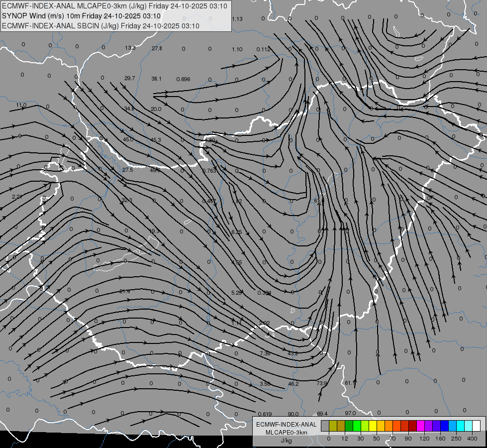Click the legend title ECMWF-INDEX-ANAL
The height and width of the screenshot is (448, 487).
(x=287, y=425)
